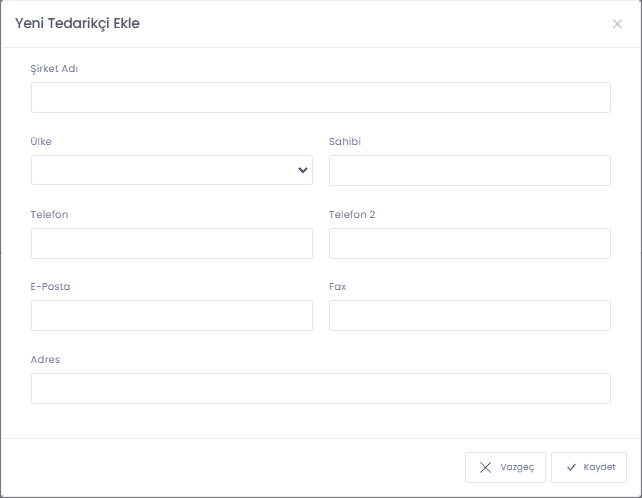Click the Adres field label

tap(45, 359)
